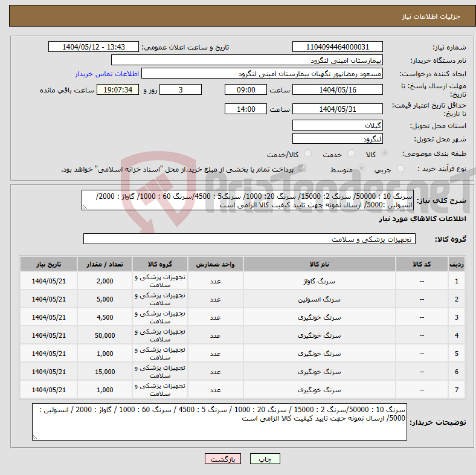Click the سرنگ خونگیری name in row 4
This screenshot has height=475, width=476.
click(319, 335)
